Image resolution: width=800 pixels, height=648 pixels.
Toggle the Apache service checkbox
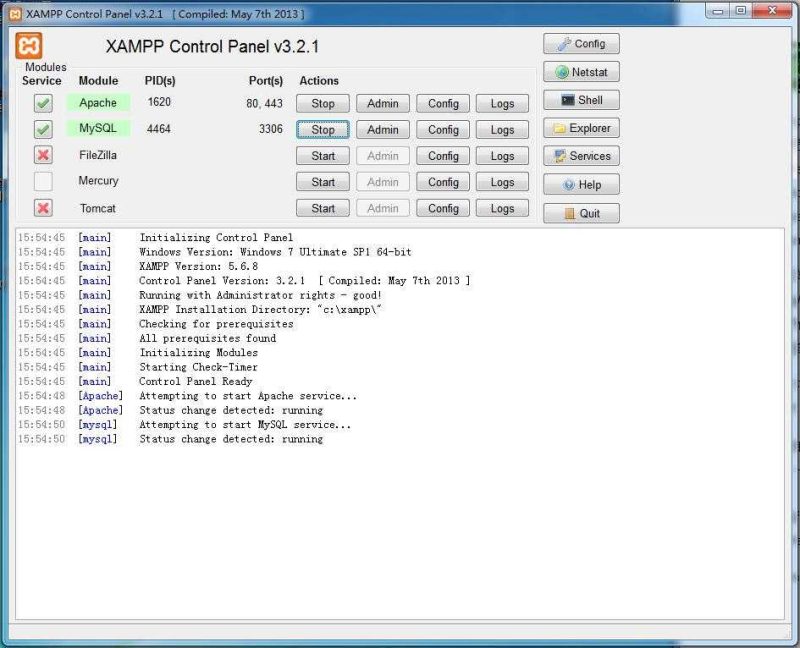coord(43,103)
